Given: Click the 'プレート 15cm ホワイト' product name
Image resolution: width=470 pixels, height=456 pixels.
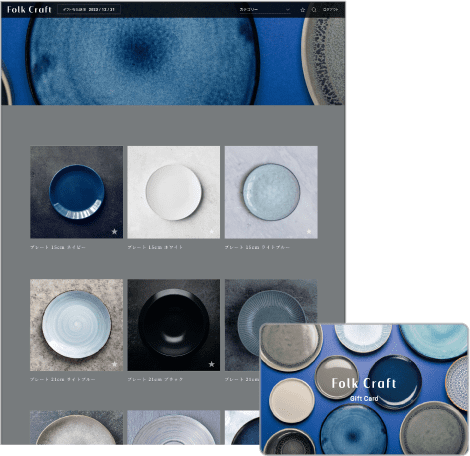Looking at the screenshot, I should point(155,247).
